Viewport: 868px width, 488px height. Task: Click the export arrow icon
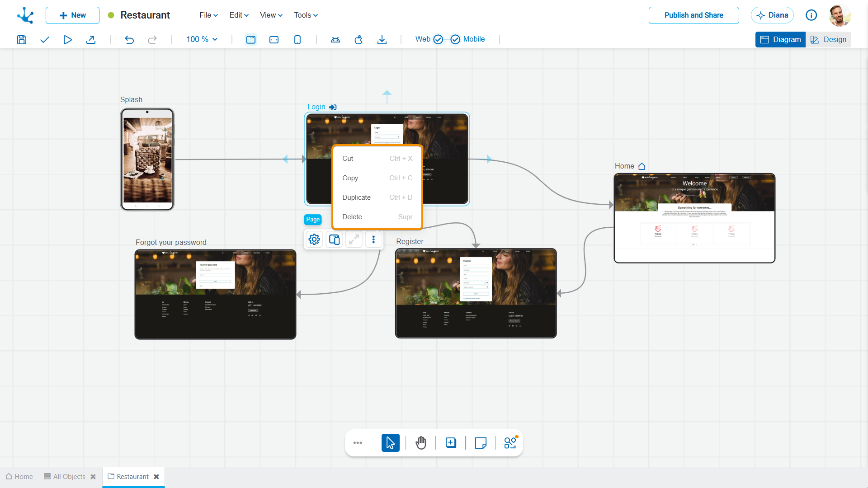tap(91, 40)
